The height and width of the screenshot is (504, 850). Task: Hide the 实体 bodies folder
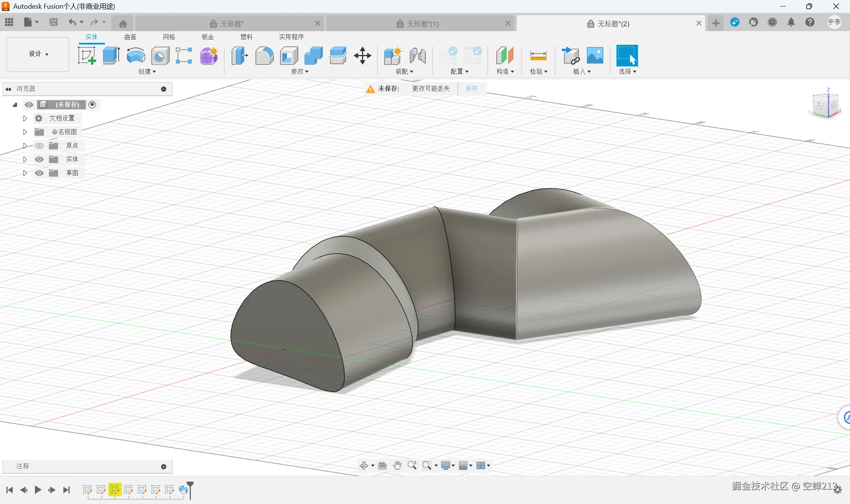point(39,159)
